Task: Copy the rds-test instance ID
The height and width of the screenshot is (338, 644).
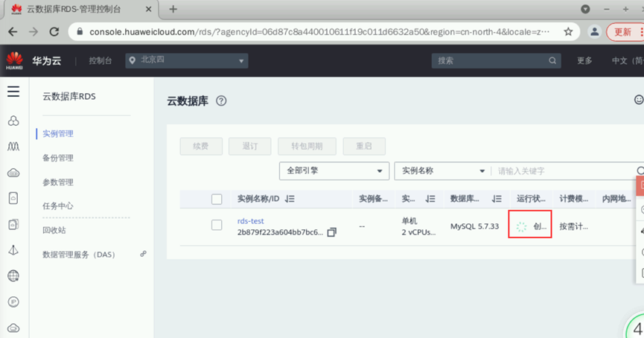Action: point(332,232)
